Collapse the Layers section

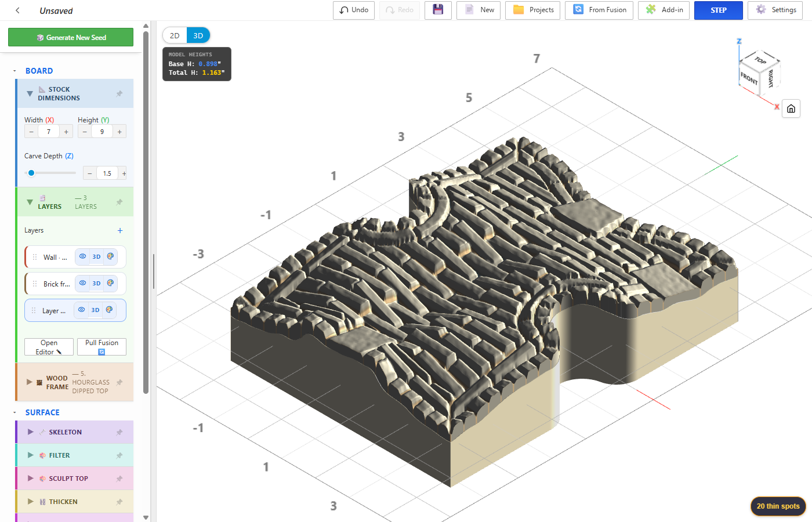30,202
